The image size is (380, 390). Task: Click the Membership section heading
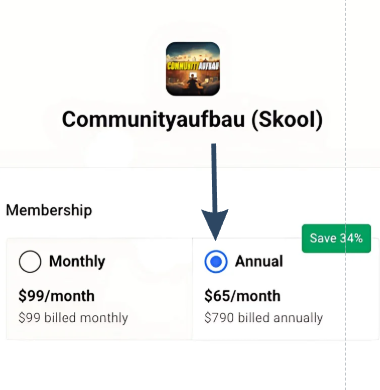tap(49, 210)
